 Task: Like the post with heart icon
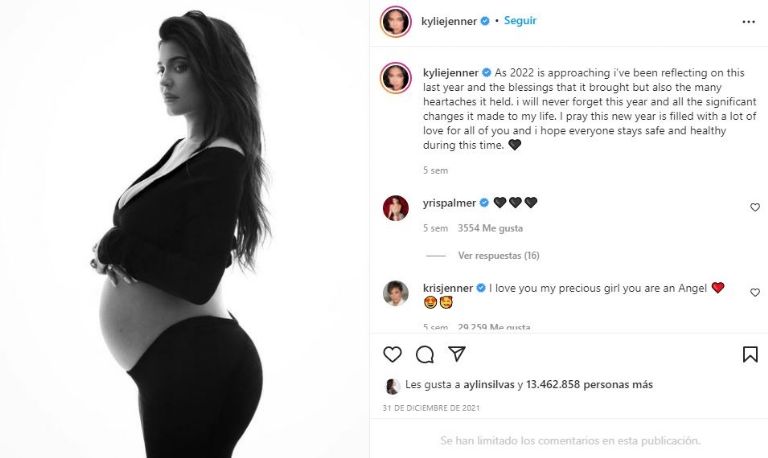(x=392, y=354)
